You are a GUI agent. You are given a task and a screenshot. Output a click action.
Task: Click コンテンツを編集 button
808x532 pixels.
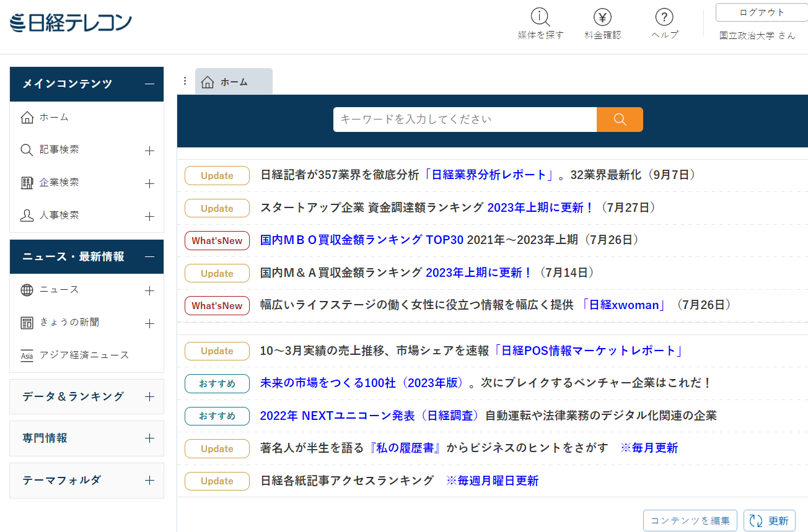[x=690, y=521]
